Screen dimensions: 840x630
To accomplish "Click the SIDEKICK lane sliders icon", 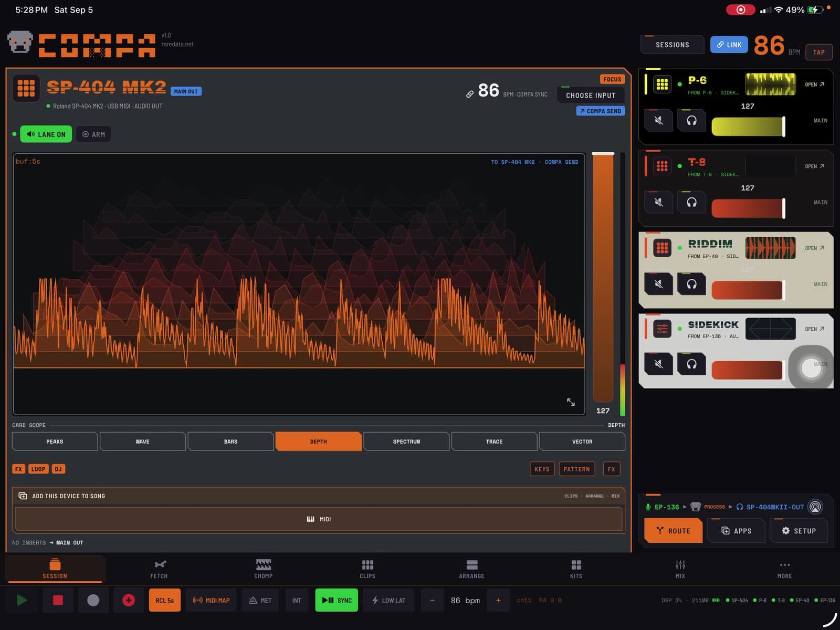I will [662, 329].
